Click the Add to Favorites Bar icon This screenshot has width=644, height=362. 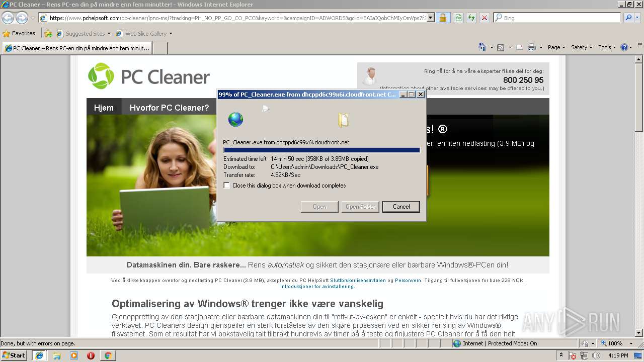(48, 34)
